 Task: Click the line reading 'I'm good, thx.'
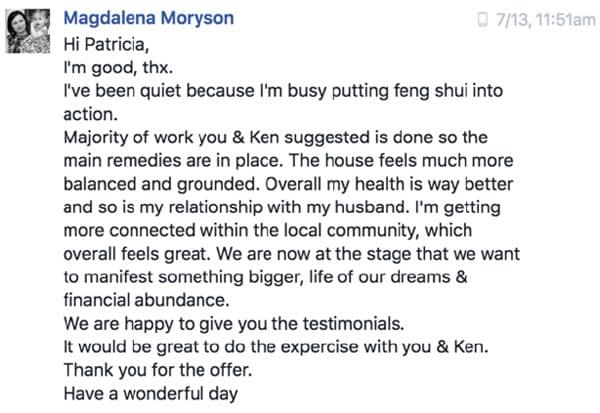coord(118,68)
